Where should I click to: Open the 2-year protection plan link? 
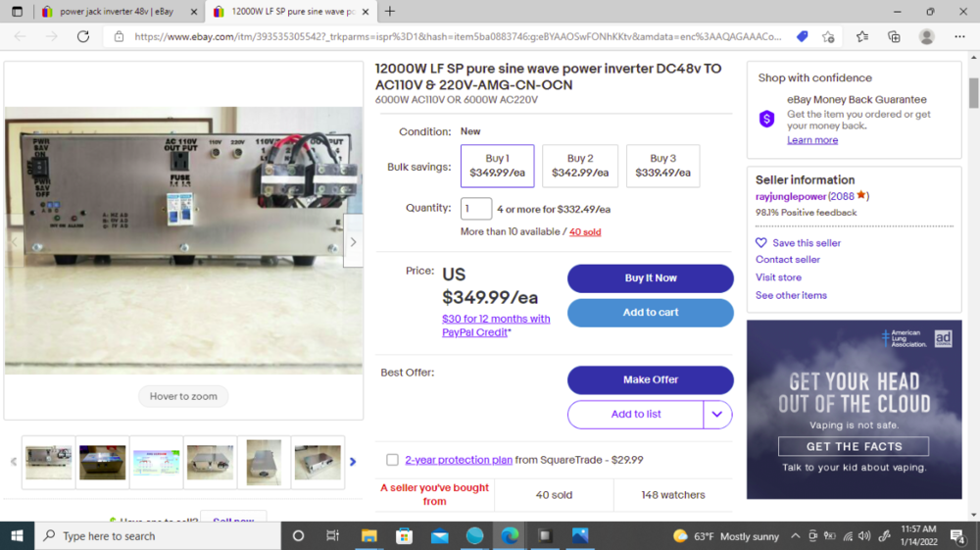tap(459, 460)
